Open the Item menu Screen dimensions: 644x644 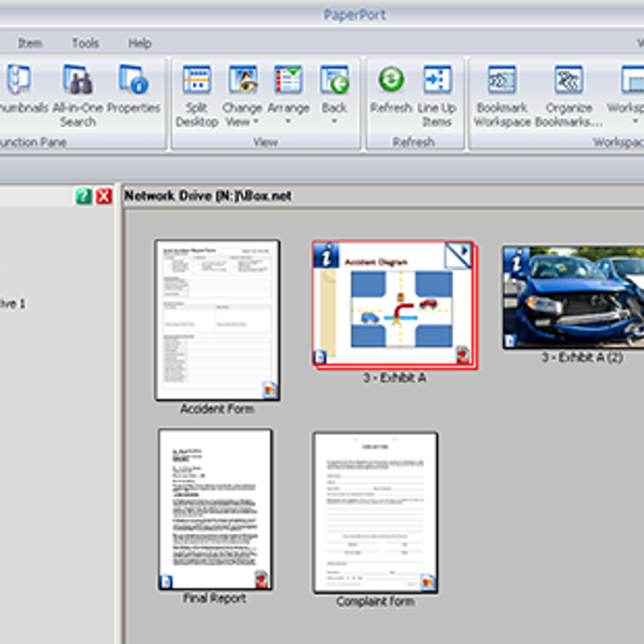(30, 43)
